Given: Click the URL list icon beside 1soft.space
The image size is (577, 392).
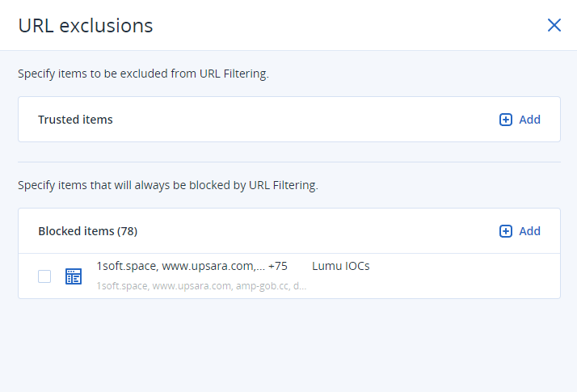Looking at the screenshot, I should [74, 276].
